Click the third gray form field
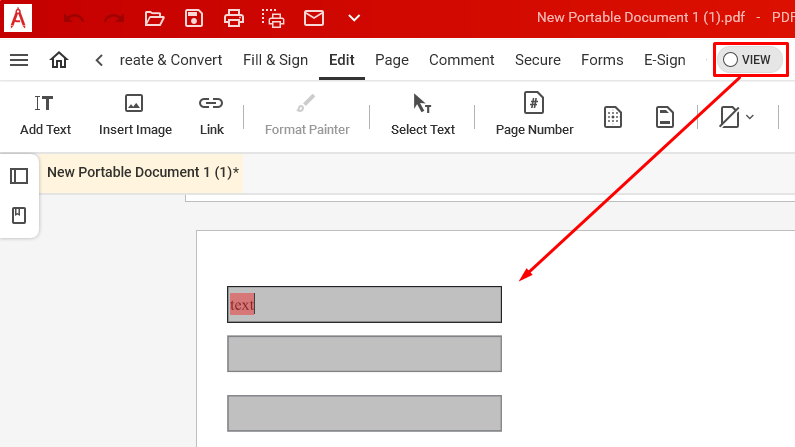This screenshot has width=795, height=447. 365,414
